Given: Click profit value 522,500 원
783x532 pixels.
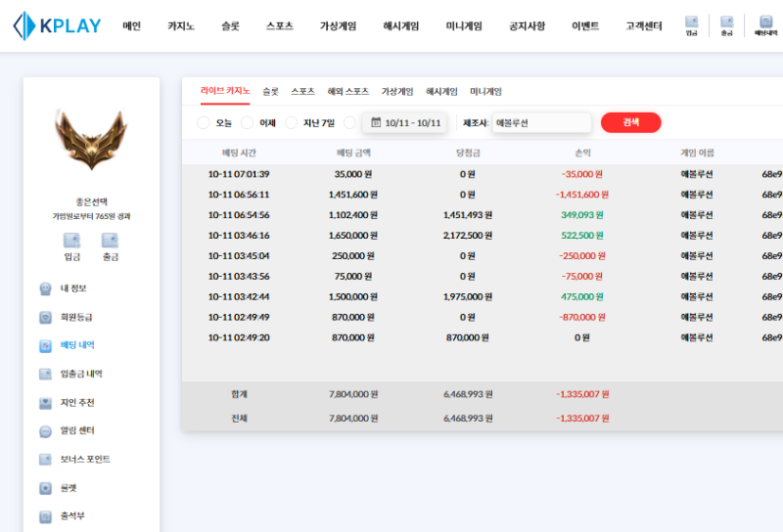Looking at the screenshot, I should [582, 236].
